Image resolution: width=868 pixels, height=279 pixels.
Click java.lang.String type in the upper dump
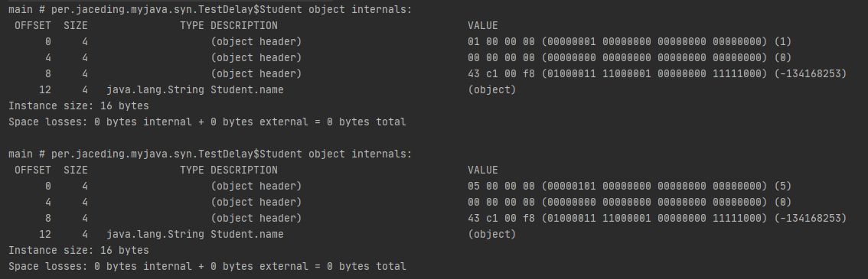click(x=155, y=89)
